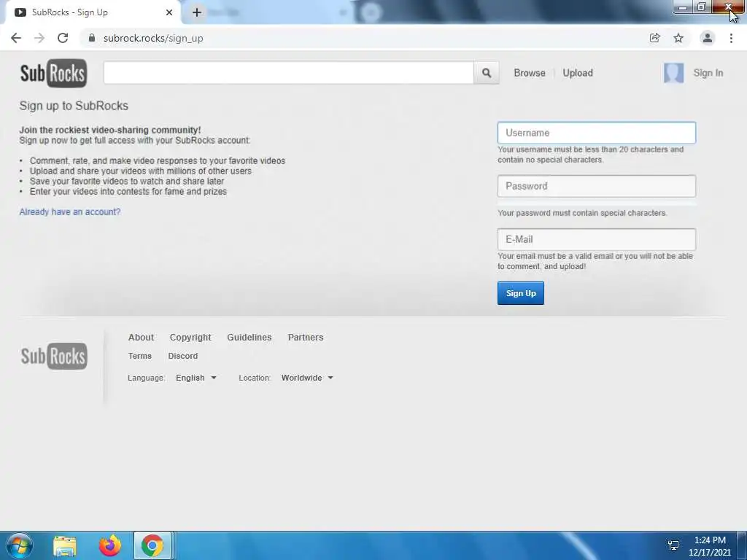
Task: Open the Guidelines footer link
Action: point(249,337)
